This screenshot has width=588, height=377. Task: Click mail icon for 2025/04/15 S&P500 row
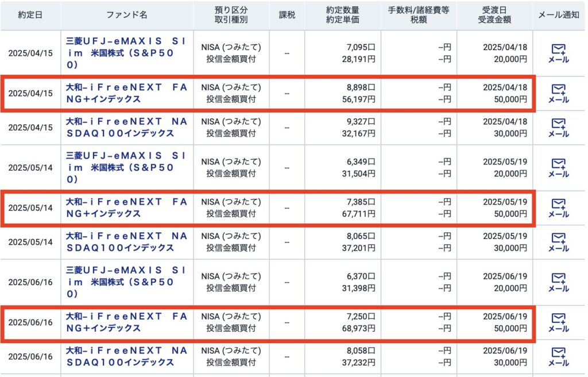point(558,53)
